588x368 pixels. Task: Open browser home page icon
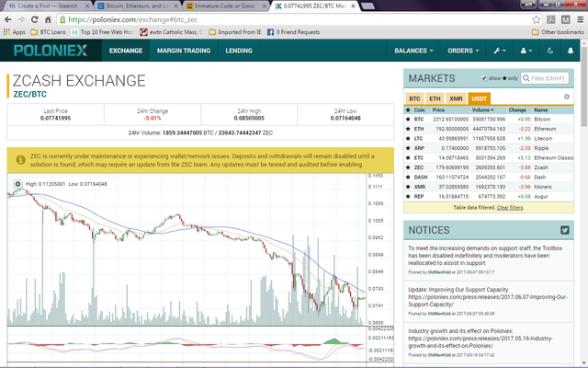point(48,19)
